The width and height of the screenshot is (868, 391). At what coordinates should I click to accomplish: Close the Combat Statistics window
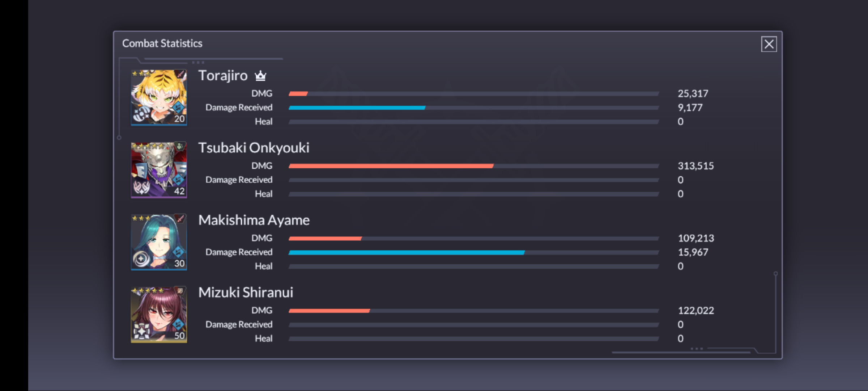[x=769, y=44]
